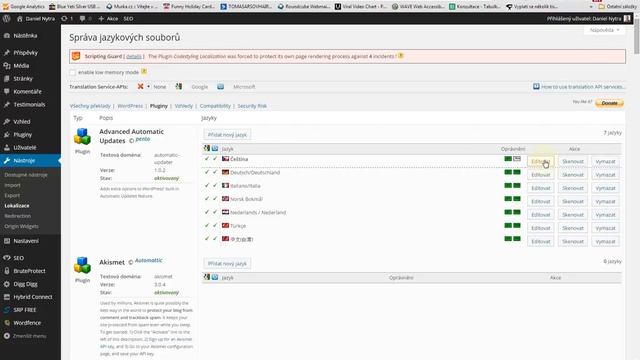
Task: Click the Türkçe flag icon
Action: pyautogui.click(x=225, y=225)
